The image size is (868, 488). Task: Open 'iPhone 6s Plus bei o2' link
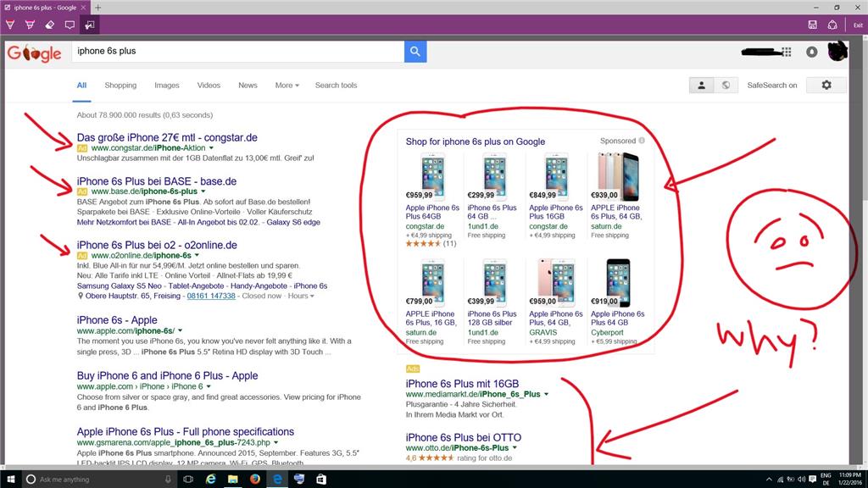pos(157,245)
